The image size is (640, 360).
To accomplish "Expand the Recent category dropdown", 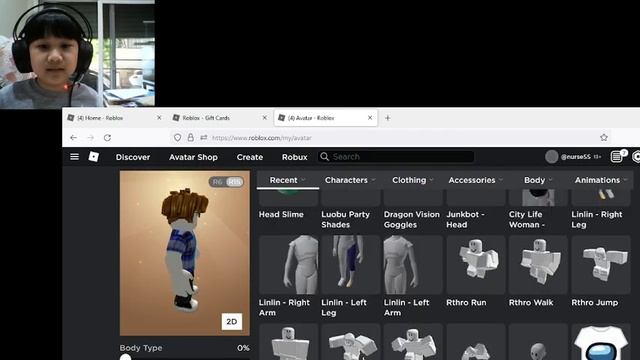I will pyautogui.click(x=287, y=180).
